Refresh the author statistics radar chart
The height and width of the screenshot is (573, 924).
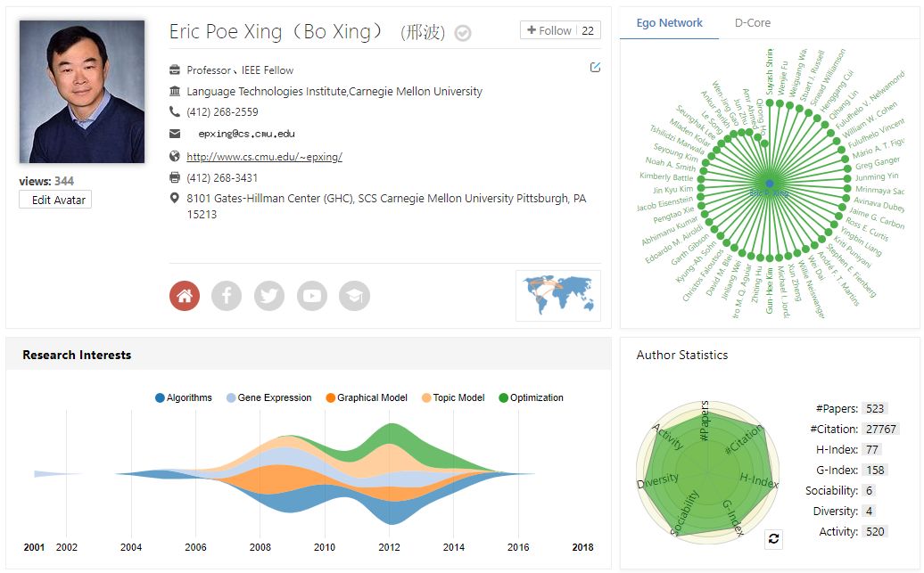pos(773,538)
